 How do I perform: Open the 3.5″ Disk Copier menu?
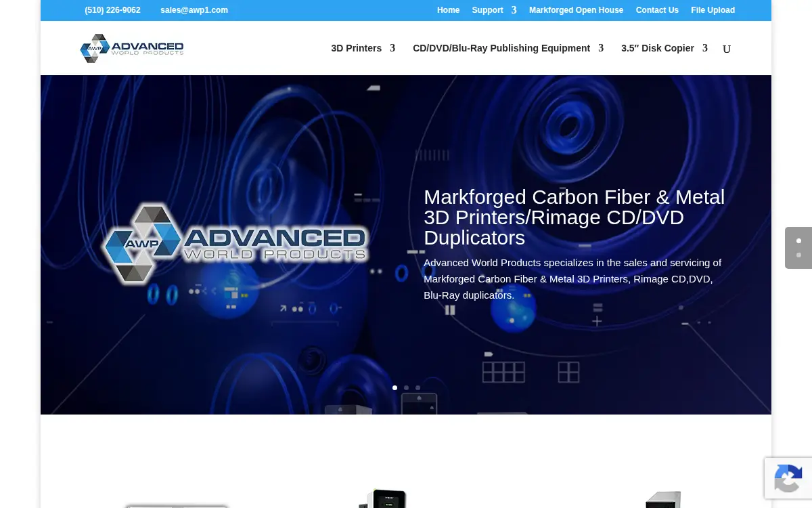[658, 48]
